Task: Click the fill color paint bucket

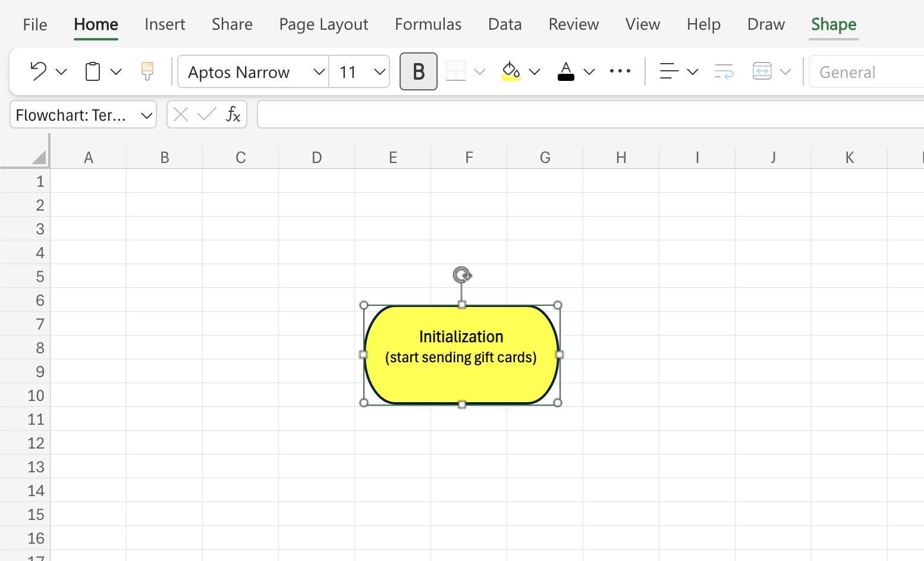Action: [x=511, y=71]
